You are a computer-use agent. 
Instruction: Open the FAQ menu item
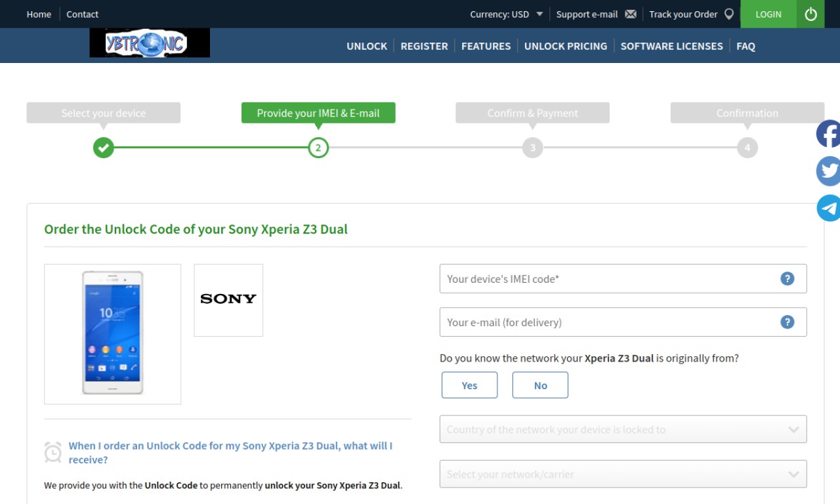point(745,46)
